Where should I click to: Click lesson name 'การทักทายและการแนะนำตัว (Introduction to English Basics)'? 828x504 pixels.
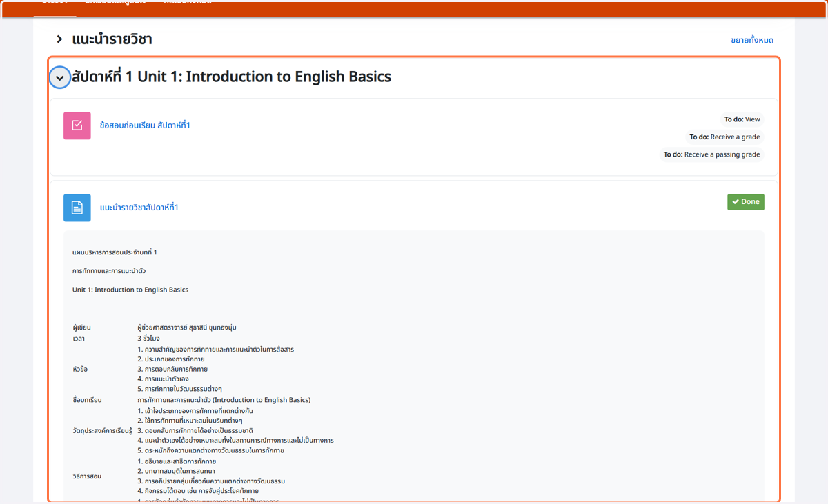224,400
